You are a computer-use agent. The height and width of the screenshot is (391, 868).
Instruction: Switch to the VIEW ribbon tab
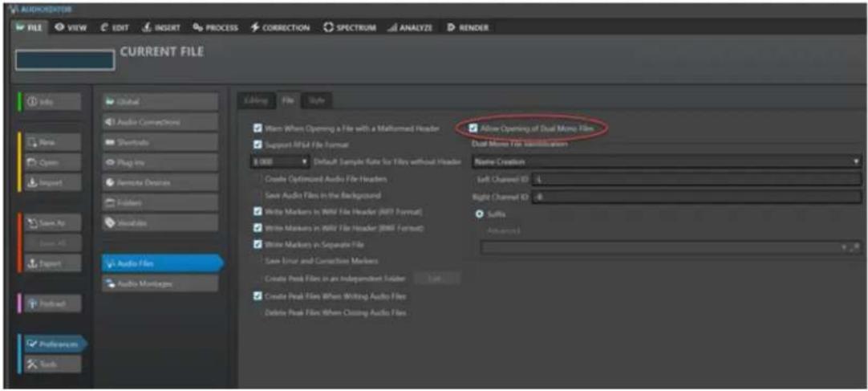71,27
